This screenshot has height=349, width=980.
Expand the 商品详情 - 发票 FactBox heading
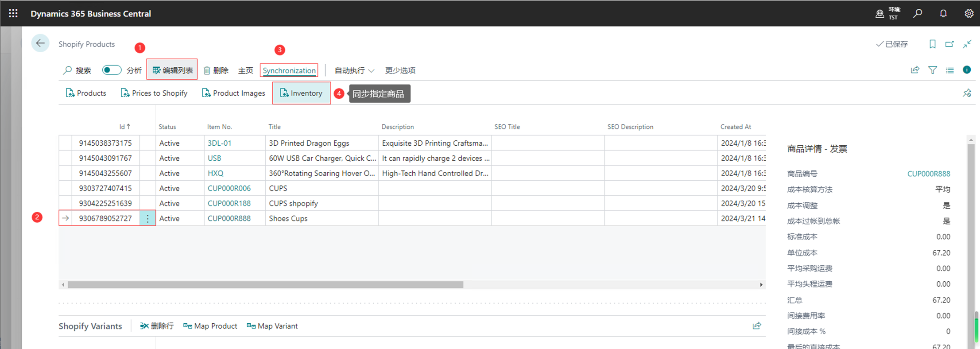pyautogui.click(x=817, y=149)
